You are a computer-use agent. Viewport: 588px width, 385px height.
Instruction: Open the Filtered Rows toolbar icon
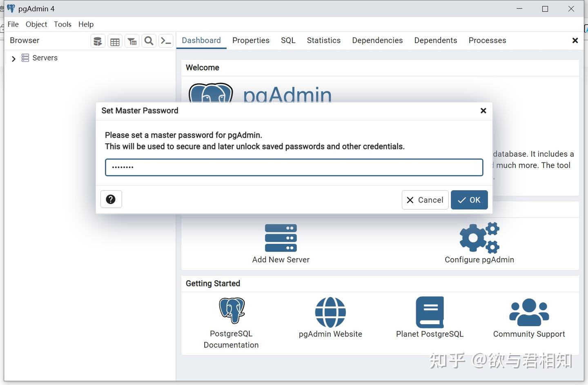[x=132, y=41]
